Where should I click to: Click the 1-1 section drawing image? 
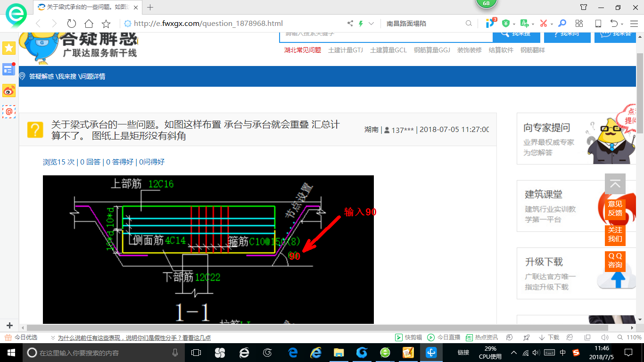208,250
